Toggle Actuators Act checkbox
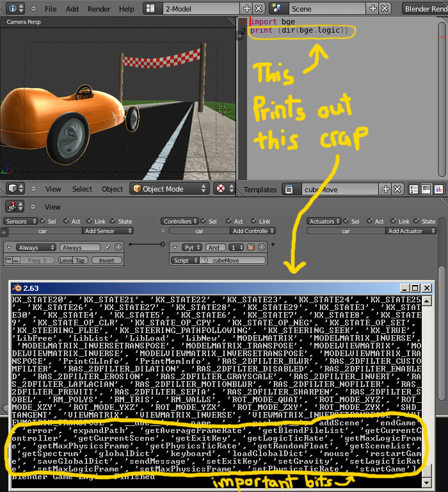 [x=370, y=221]
